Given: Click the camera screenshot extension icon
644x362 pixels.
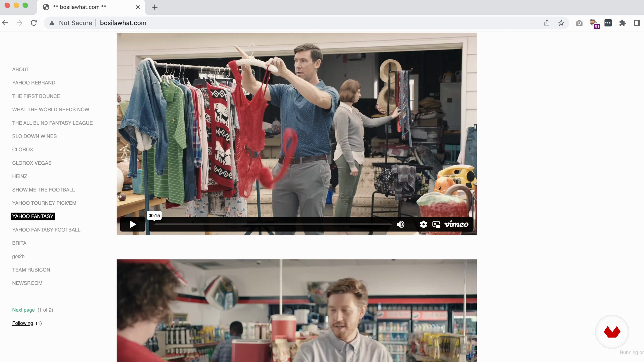Looking at the screenshot, I should click(x=579, y=23).
